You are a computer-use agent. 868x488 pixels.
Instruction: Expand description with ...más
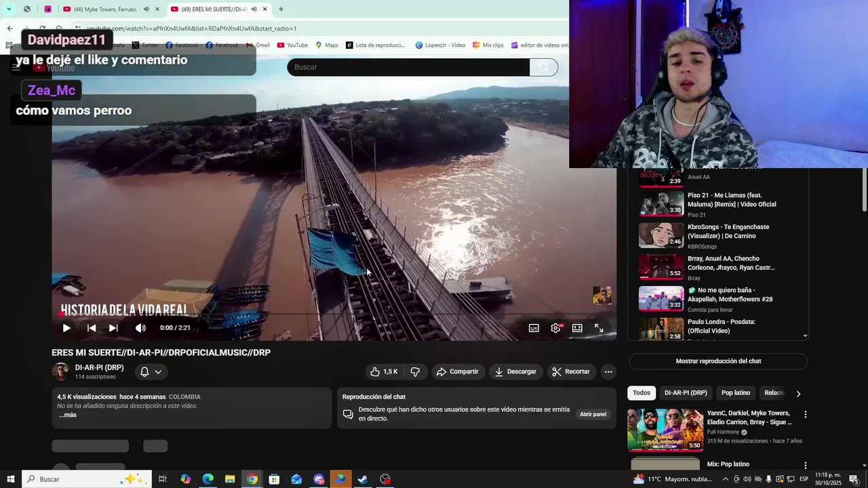tap(67, 415)
